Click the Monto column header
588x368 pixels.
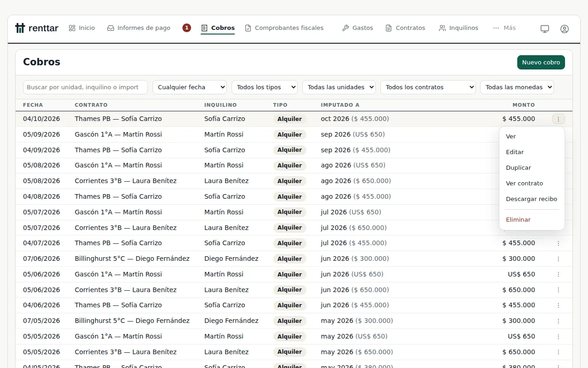pos(524,105)
